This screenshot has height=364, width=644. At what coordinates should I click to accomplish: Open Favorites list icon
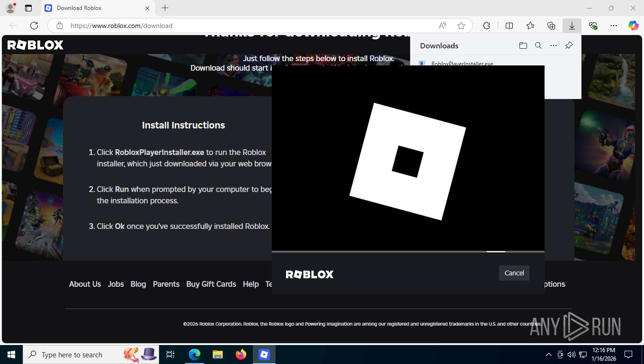coord(530,26)
